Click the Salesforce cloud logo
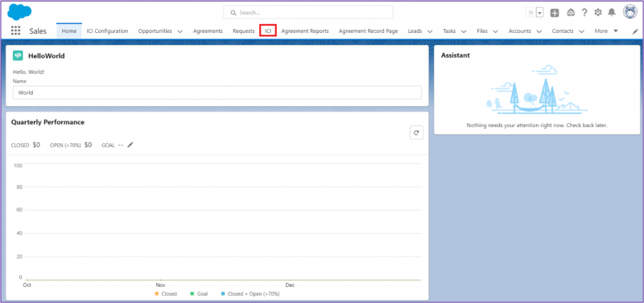The image size is (644, 303). pyautogui.click(x=19, y=12)
